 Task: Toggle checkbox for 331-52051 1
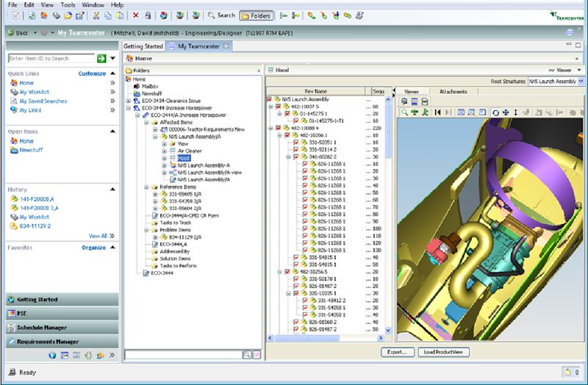click(x=297, y=142)
